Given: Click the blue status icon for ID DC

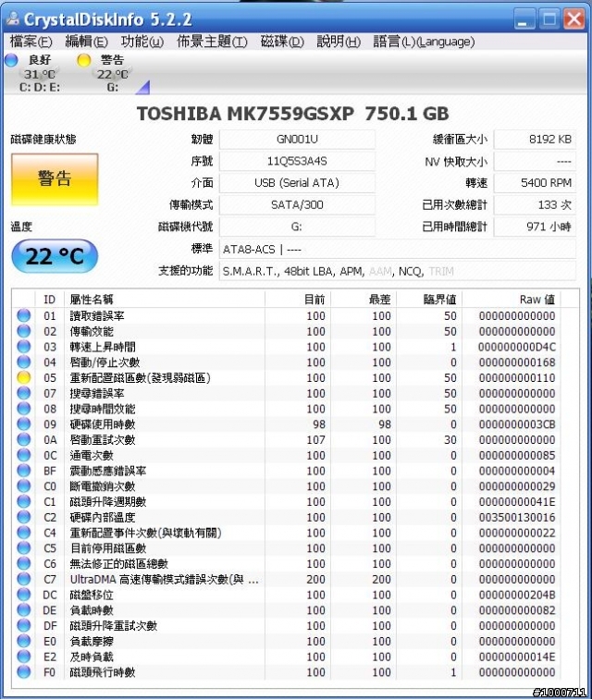Looking at the screenshot, I should click(x=24, y=595).
